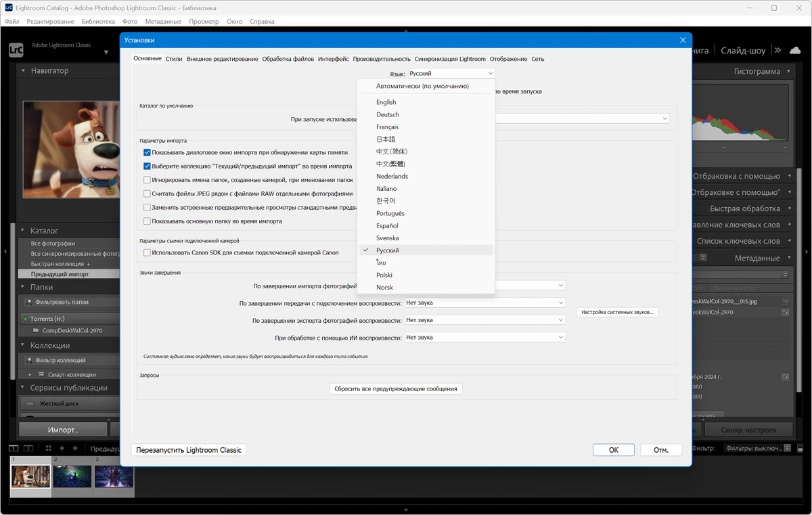Enable Использовать Canon SDK checkbox
Screen dimensions: 812x515
[x=148, y=253]
